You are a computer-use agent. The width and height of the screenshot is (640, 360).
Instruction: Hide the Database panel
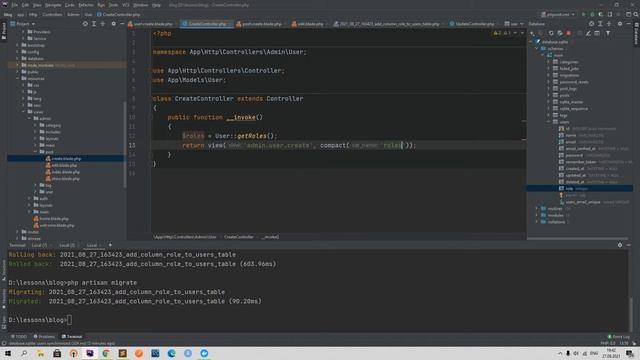pos(628,24)
